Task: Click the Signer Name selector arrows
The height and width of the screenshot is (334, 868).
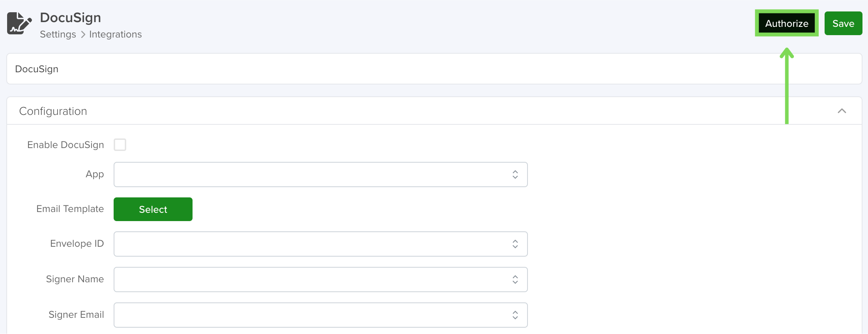Action: click(515, 280)
